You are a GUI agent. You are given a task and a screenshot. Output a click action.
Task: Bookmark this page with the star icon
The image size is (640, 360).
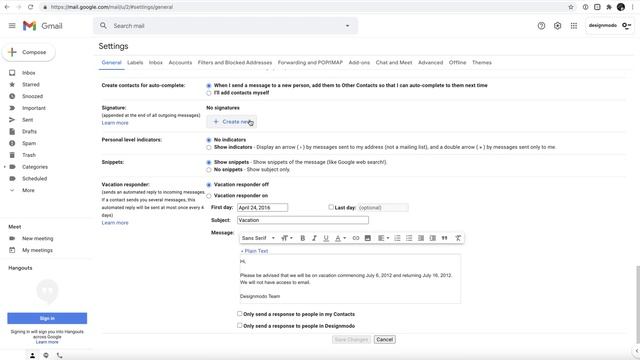pyautogui.click(x=571, y=7)
